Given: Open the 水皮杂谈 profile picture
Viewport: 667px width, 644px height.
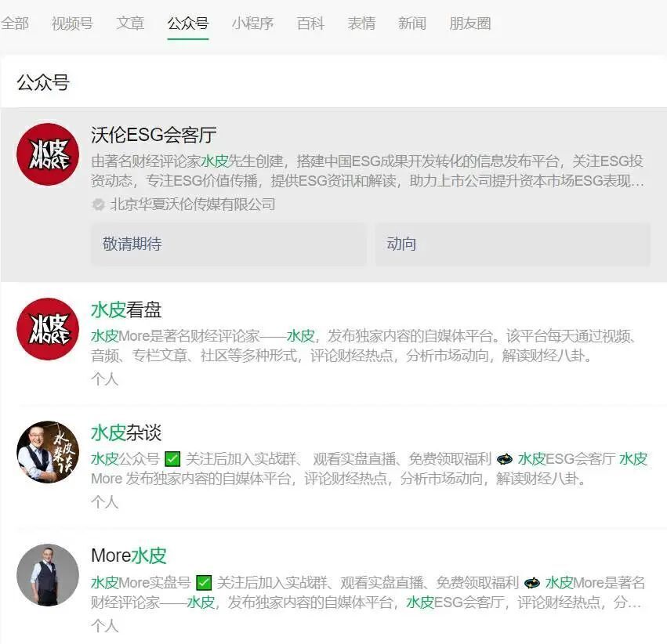Looking at the screenshot, I should pyautogui.click(x=48, y=452).
